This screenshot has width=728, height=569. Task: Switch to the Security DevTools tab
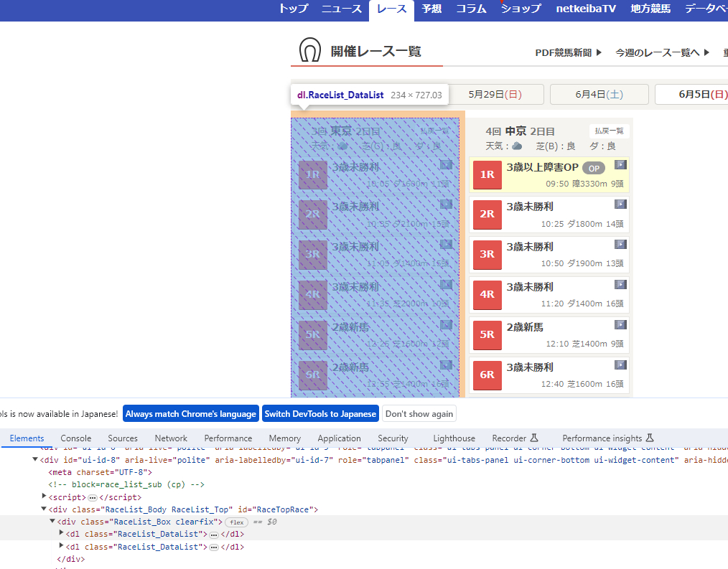pos(393,438)
